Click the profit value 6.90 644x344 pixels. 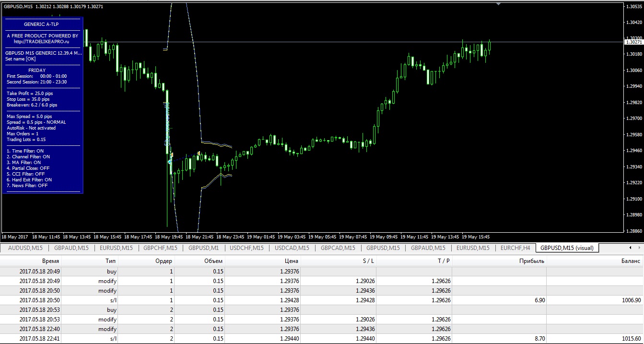[x=539, y=300]
